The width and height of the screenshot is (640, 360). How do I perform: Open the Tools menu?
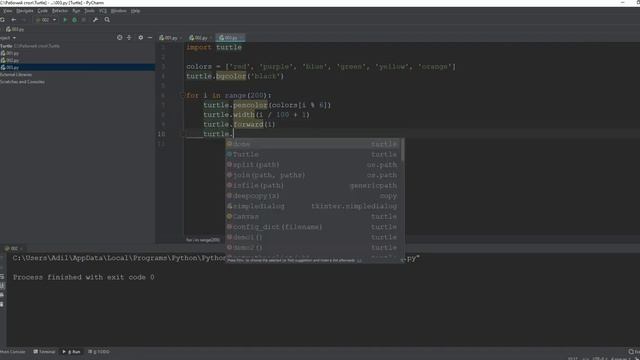[89, 11]
